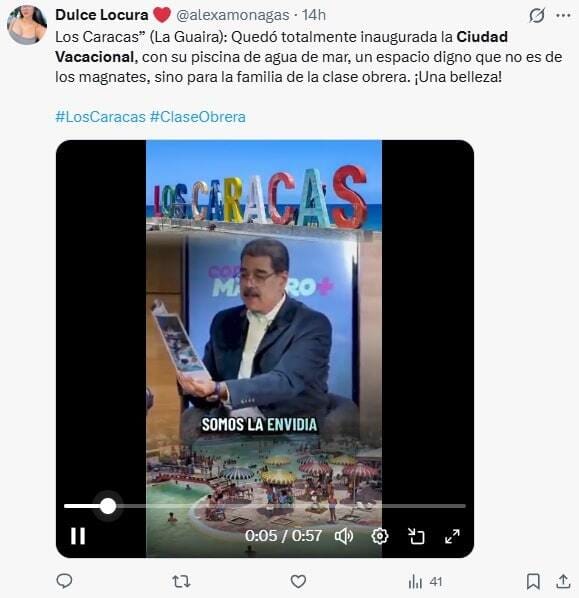The height and width of the screenshot is (598, 579).
Task: Repost the tweet with retweet icon
Action: [181, 581]
